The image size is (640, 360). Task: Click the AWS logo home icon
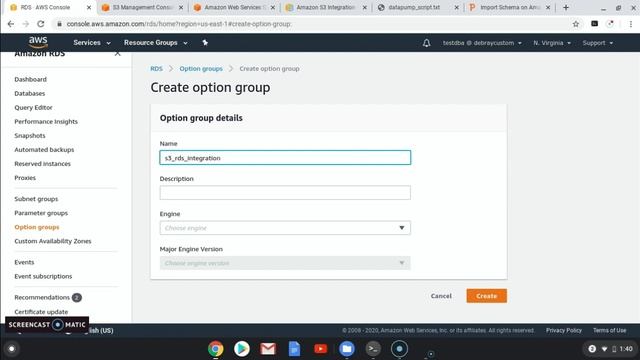click(38, 42)
